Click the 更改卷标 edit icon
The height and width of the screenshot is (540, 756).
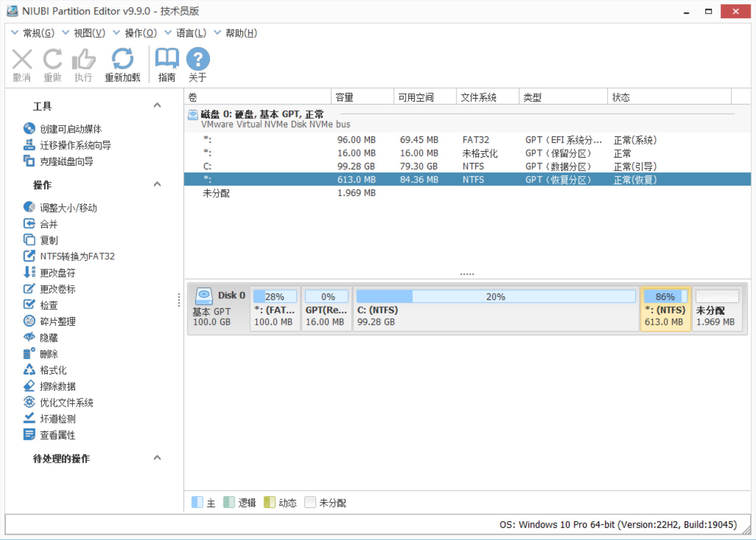point(29,289)
